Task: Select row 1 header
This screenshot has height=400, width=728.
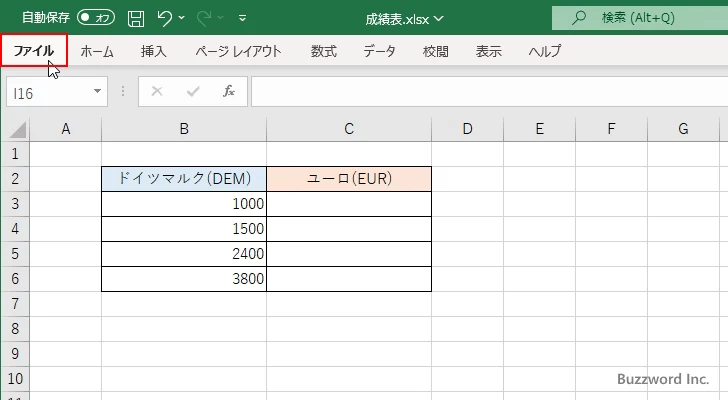Action: point(15,154)
